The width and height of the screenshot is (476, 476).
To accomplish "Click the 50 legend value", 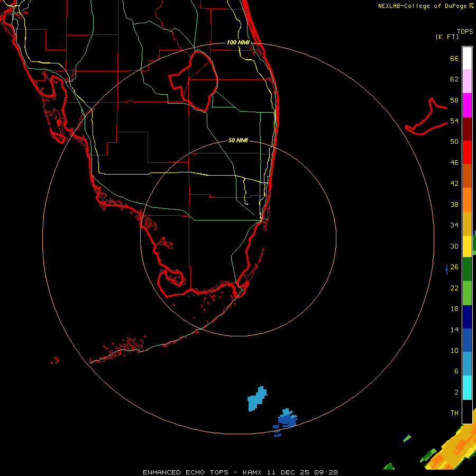I will pyautogui.click(x=454, y=142).
